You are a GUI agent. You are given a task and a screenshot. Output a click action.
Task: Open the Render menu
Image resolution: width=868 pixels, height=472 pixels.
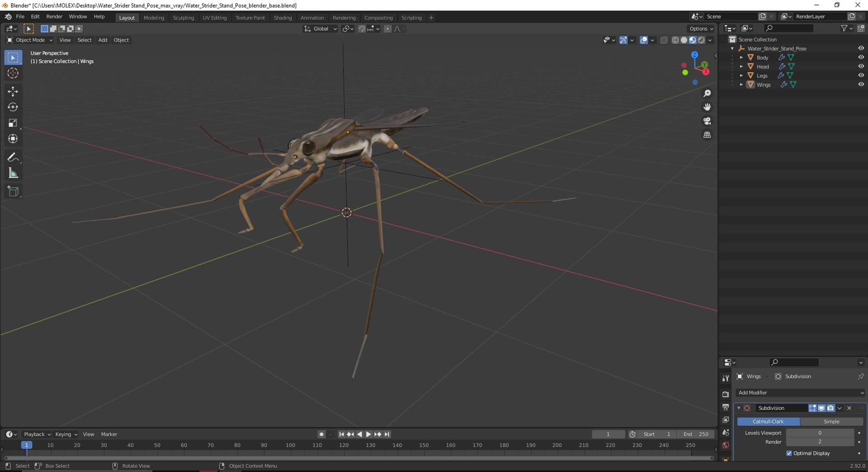click(x=54, y=17)
